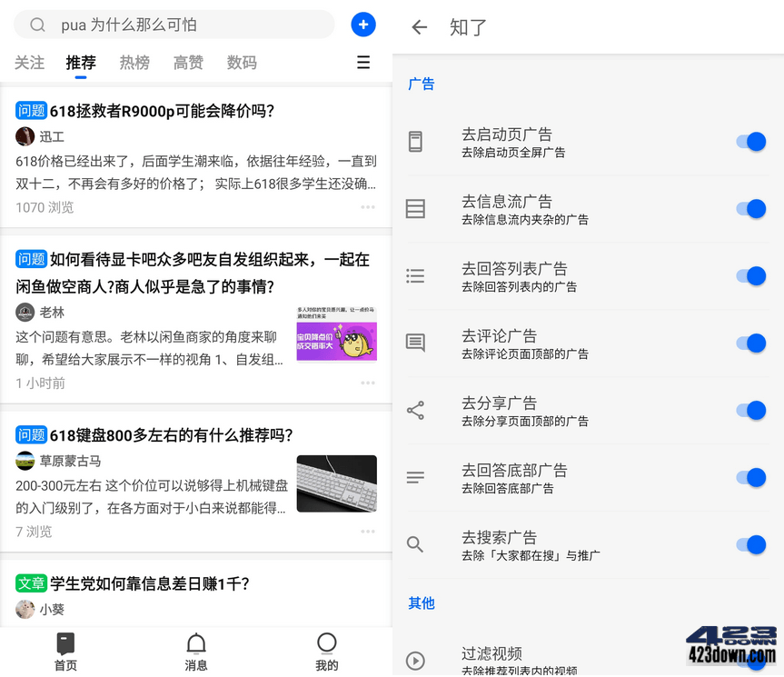
Task: Turn off the 去回答底部广告 switch
Action: click(x=750, y=477)
